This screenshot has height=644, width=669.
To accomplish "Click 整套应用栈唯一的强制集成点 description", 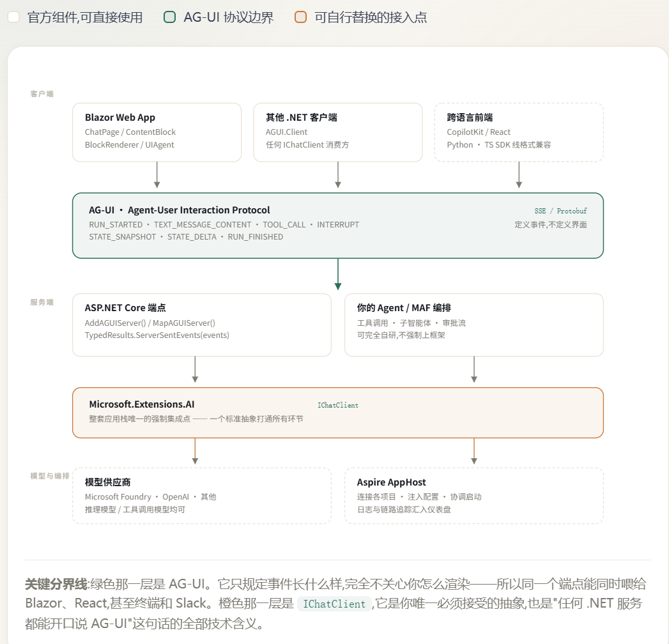I will (x=196, y=419).
